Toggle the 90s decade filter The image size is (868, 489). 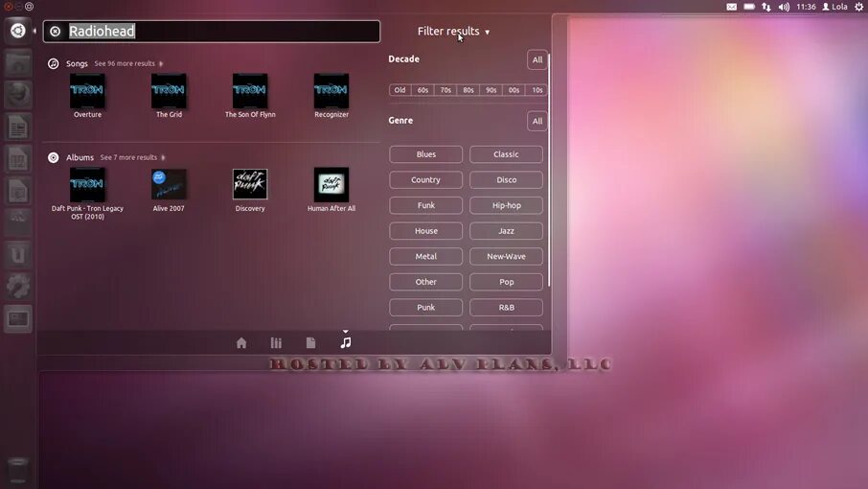[491, 90]
